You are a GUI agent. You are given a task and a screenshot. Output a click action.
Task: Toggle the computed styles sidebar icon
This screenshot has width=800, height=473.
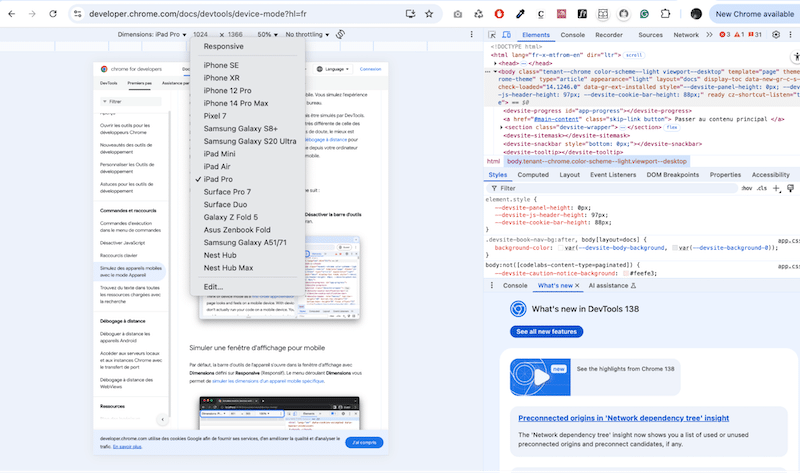(790, 188)
